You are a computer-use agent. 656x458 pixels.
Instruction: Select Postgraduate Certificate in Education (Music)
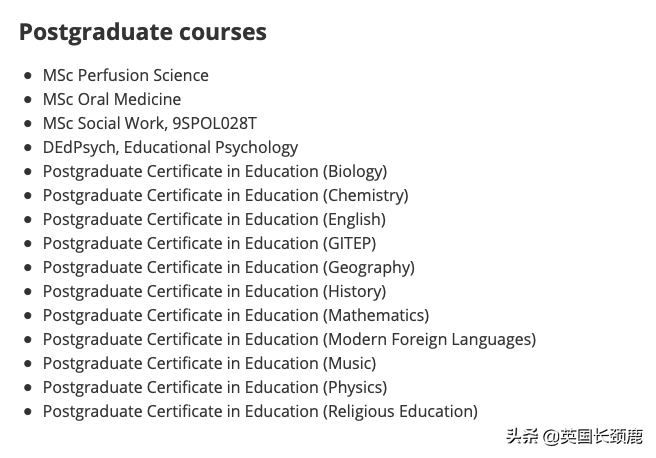[209, 363]
